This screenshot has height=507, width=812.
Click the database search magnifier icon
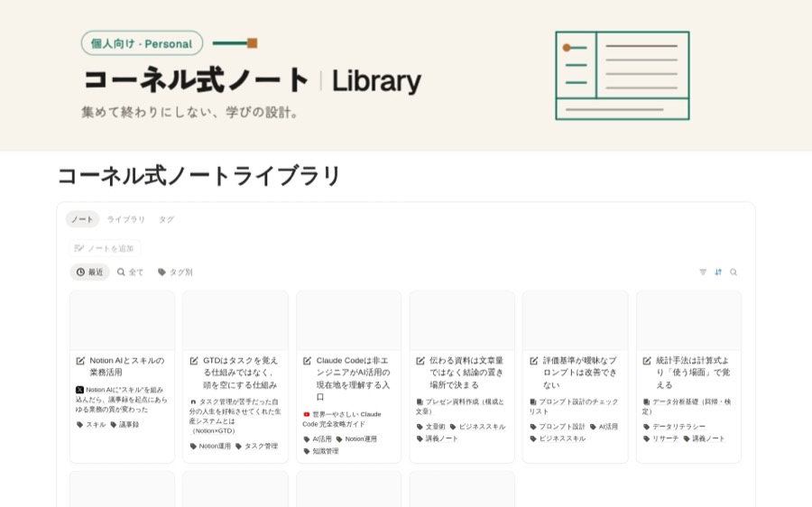click(x=734, y=272)
